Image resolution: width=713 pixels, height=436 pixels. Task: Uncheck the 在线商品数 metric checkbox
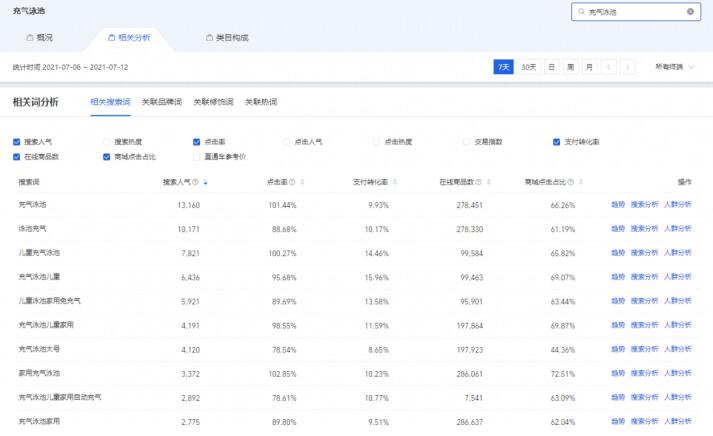pos(17,157)
